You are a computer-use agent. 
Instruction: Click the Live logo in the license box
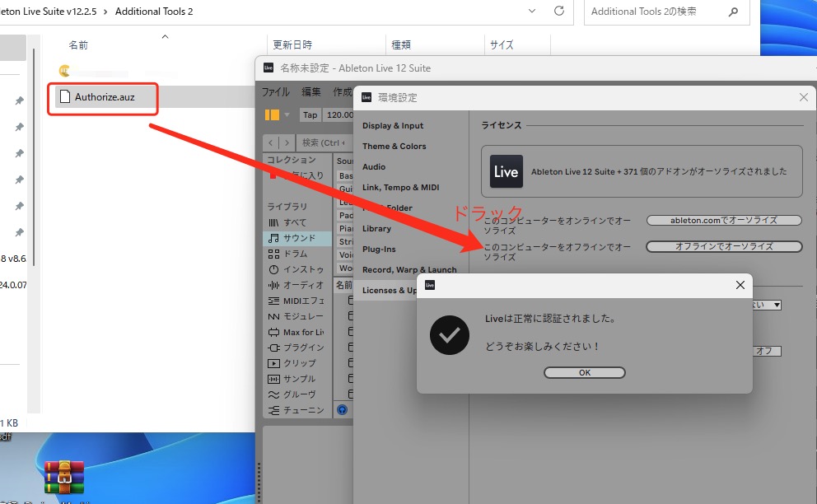tap(506, 171)
